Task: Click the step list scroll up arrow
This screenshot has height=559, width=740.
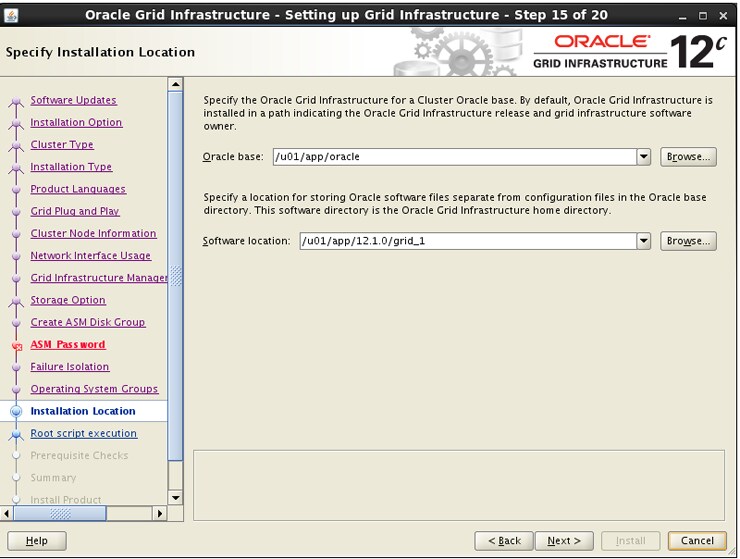Action: tap(176, 85)
